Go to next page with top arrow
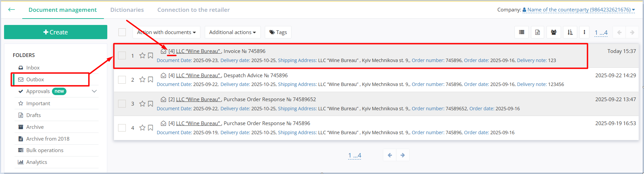644x174 pixels. pyautogui.click(x=632, y=32)
